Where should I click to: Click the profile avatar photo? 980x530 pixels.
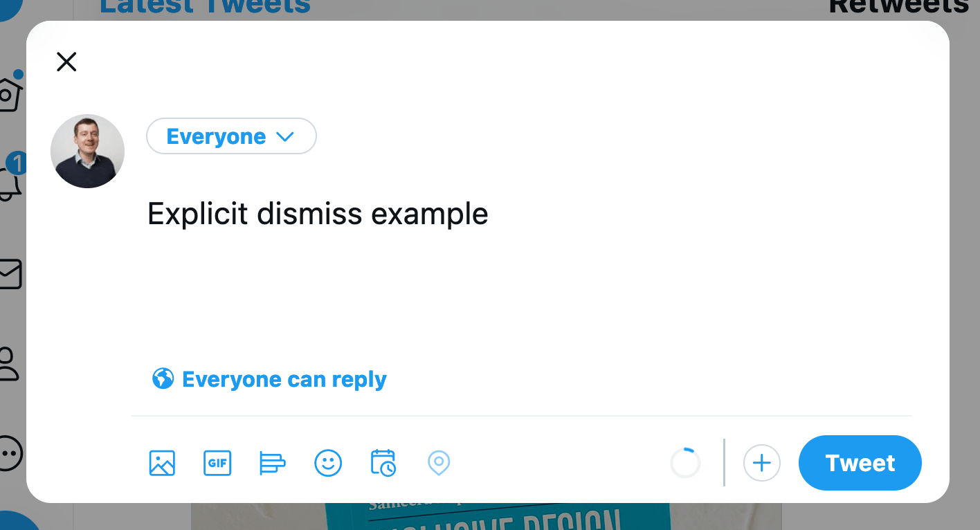[88, 151]
